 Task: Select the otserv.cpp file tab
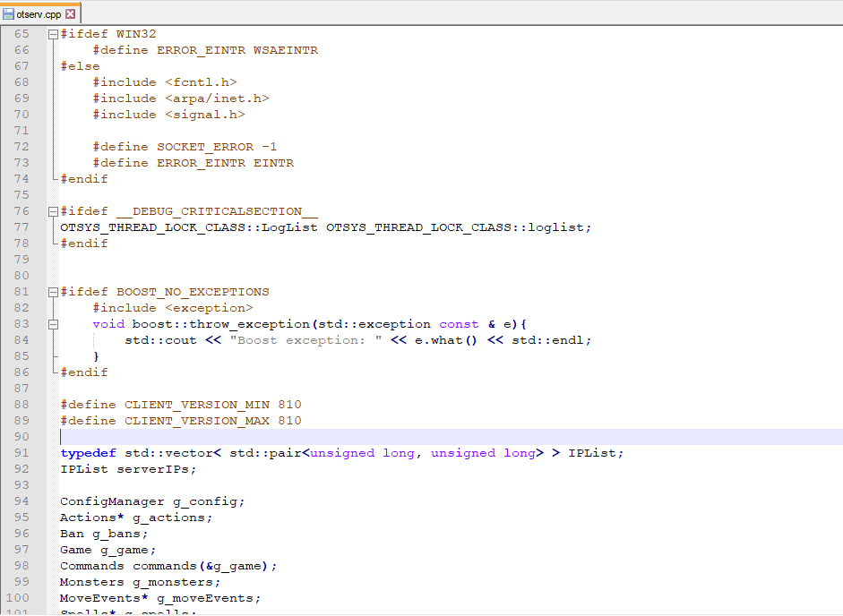[40, 14]
